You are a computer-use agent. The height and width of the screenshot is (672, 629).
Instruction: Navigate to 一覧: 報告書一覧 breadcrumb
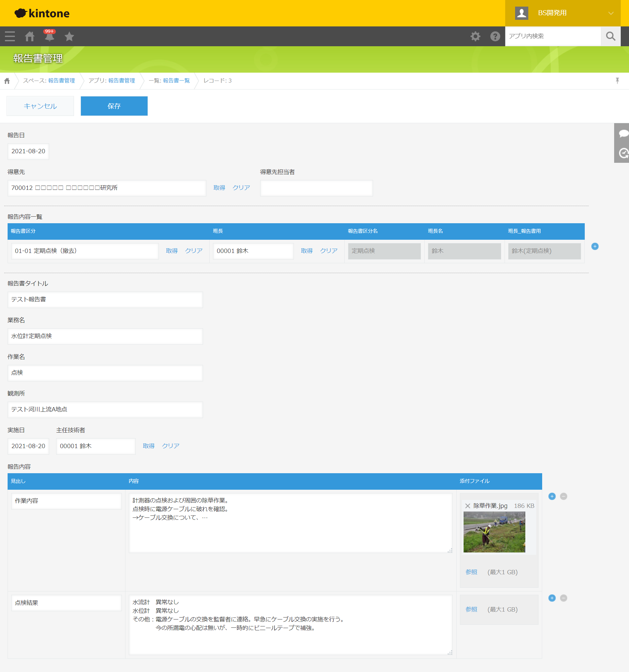[176, 81]
